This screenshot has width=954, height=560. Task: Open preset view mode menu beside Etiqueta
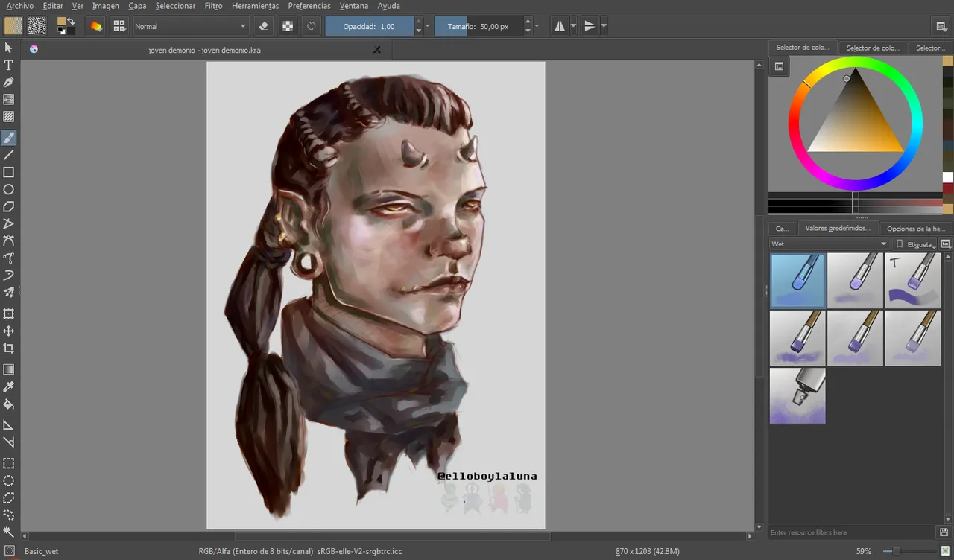pos(946,244)
